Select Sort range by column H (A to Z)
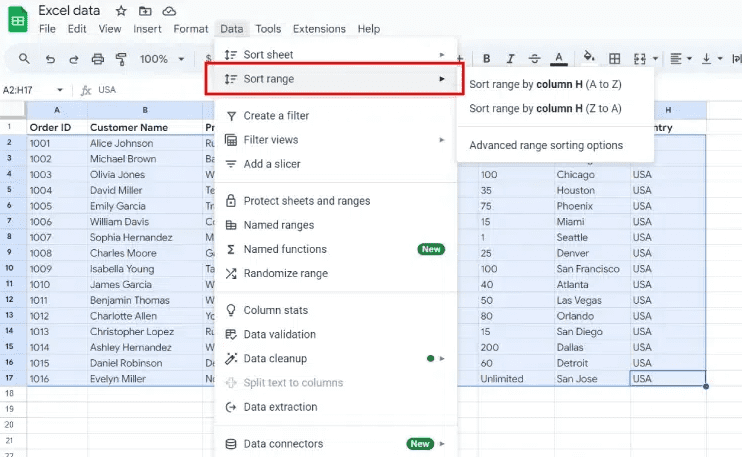This screenshot has height=457, width=742. tap(545, 84)
